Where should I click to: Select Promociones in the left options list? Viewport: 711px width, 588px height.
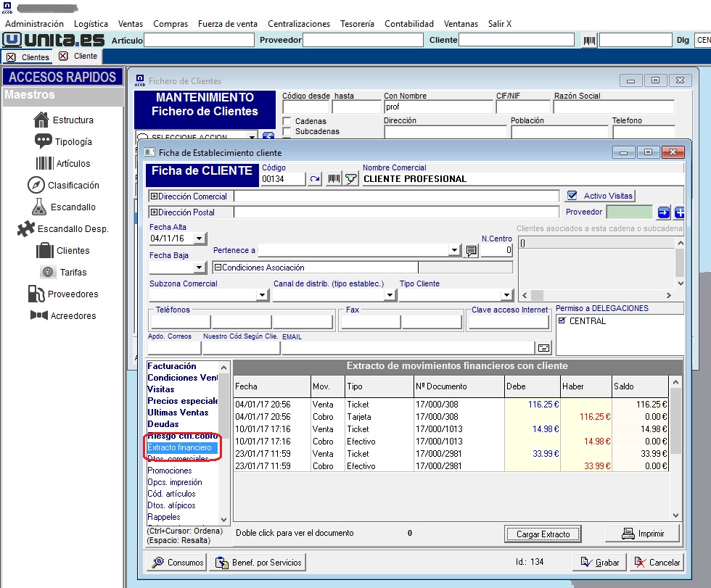coord(170,471)
